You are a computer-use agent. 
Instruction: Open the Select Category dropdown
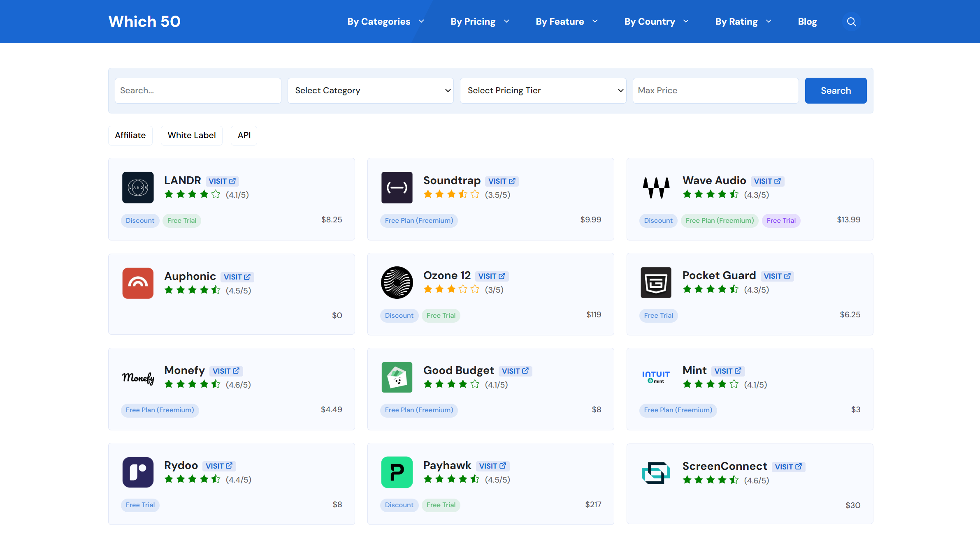click(370, 90)
